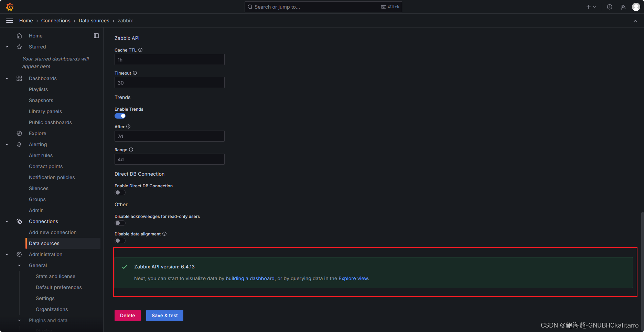This screenshot has width=644, height=332.
Task: Click the Starred star icon
Action: click(19, 47)
